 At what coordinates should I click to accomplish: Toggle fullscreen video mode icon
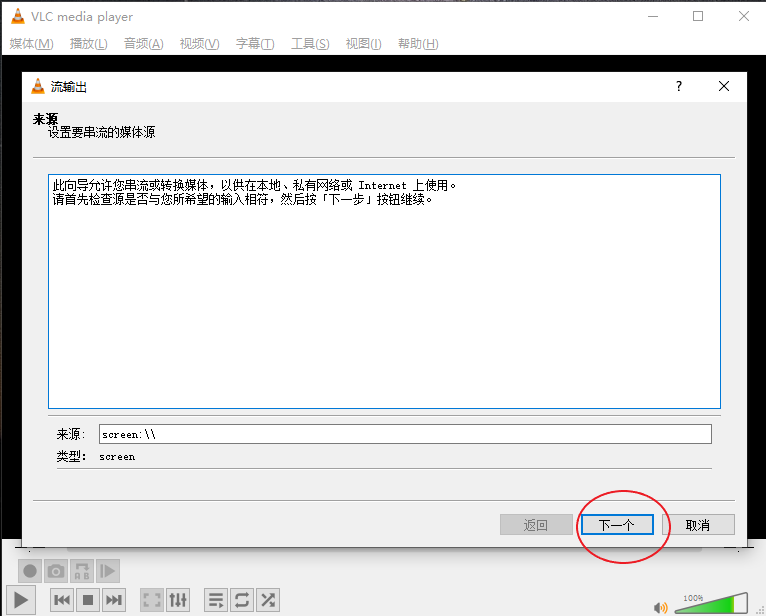(152, 600)
